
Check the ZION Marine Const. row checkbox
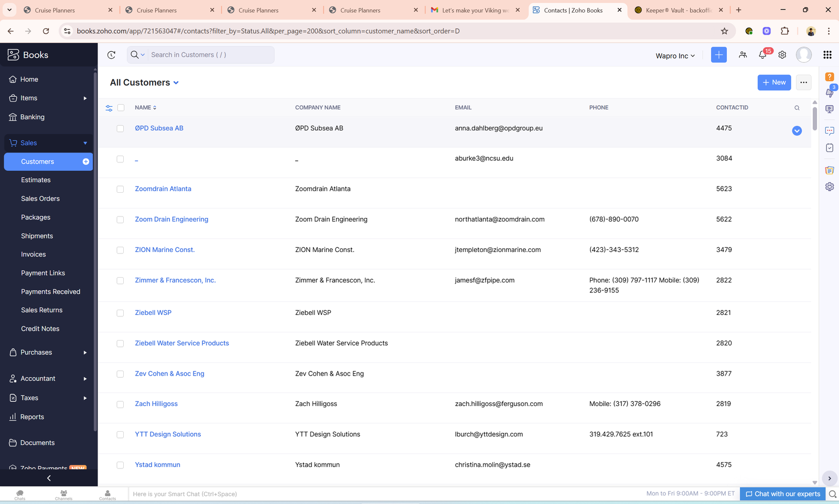click(x=120, y=250)
